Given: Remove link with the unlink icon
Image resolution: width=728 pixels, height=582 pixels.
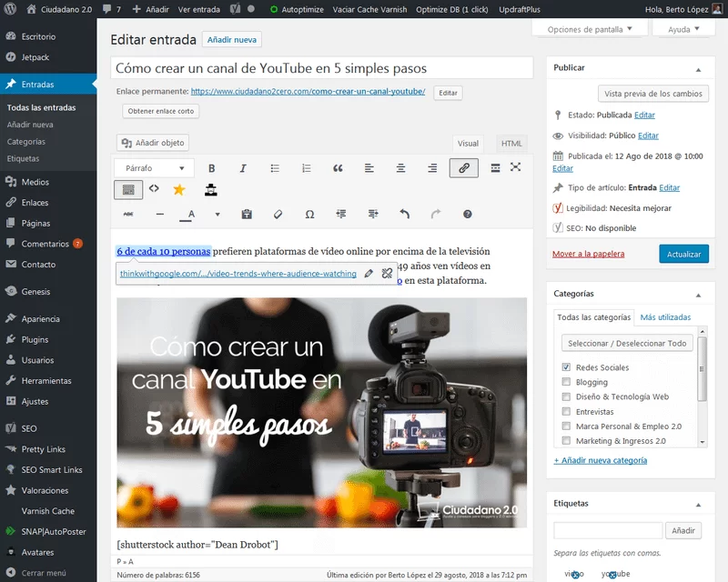Looking at the screenshot, I should [x=387, y=274].
